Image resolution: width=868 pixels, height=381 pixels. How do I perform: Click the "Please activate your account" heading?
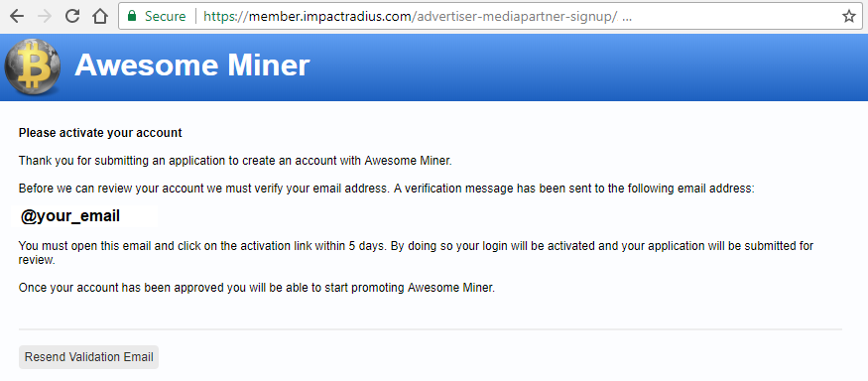tap(100, 133)
